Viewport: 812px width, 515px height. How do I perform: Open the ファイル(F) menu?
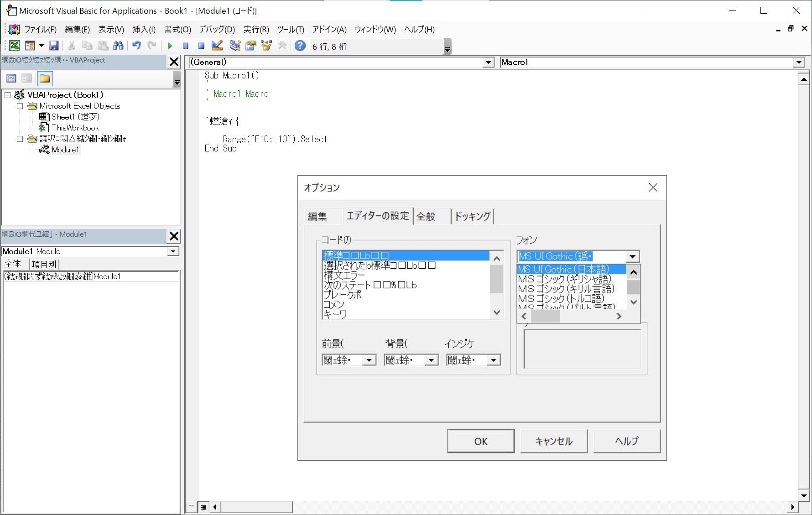[x=40, y=30]
